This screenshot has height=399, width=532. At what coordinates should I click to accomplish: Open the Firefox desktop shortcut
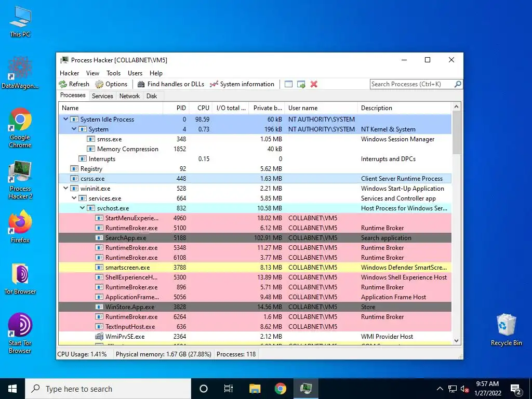tap(20, 227)
